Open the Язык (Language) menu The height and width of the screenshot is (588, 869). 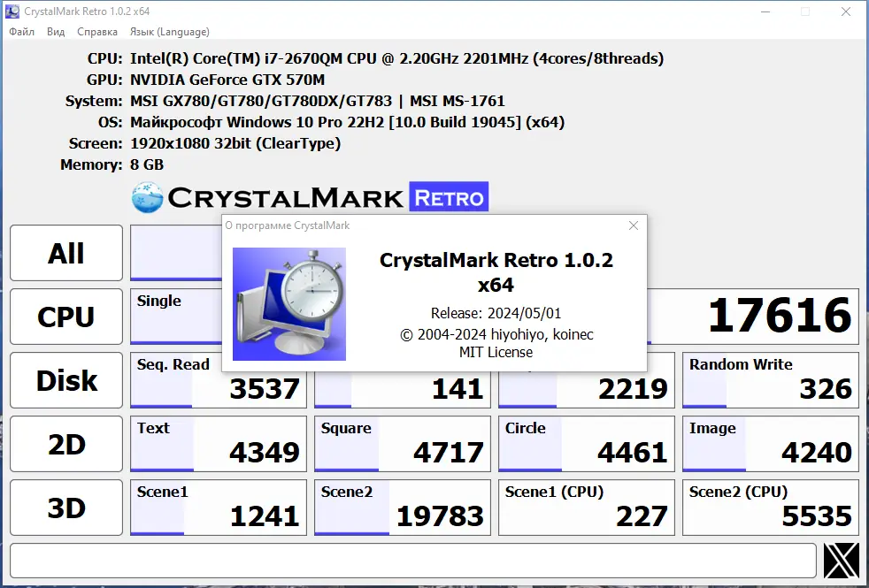(x=169, y=32)
